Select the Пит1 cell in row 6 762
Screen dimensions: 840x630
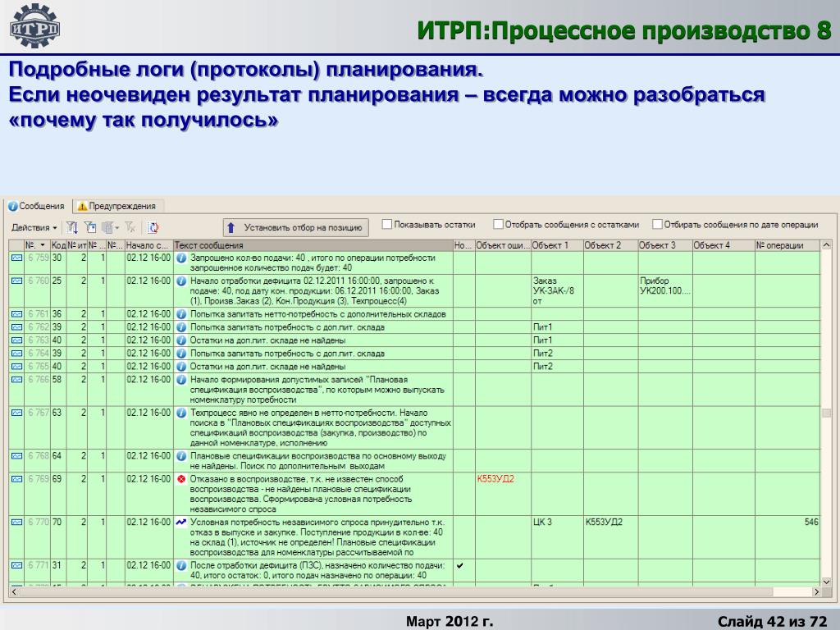click(x=557, y=327)
